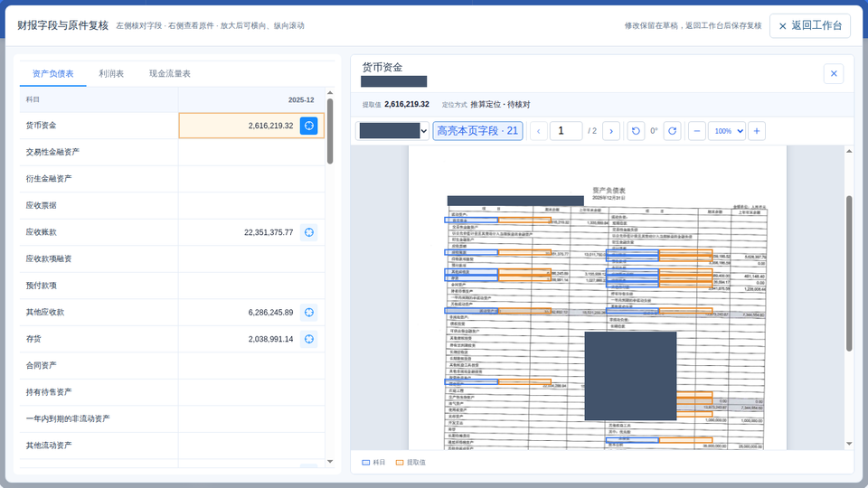This screenshot has height=488, width=868.
Task: Click the 存货 row label
Action: (x=33, y=339)
